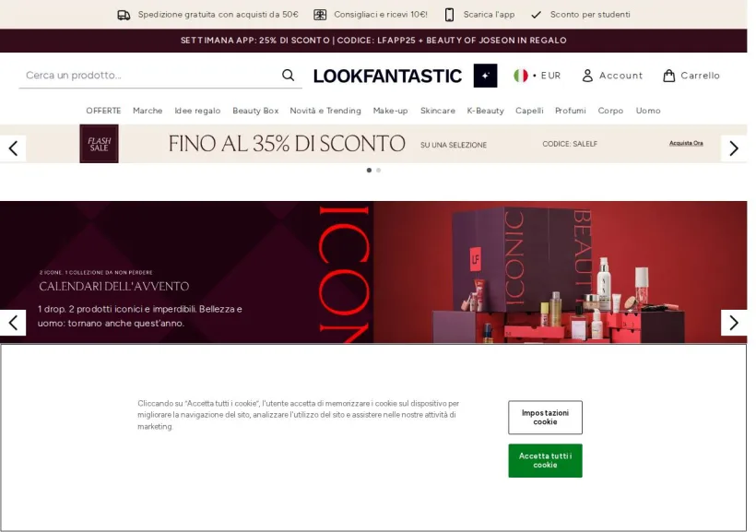Click the Calendari dell'Avvento heading
The height and width of the screenshot is (532, 756).
pos(113,287)
